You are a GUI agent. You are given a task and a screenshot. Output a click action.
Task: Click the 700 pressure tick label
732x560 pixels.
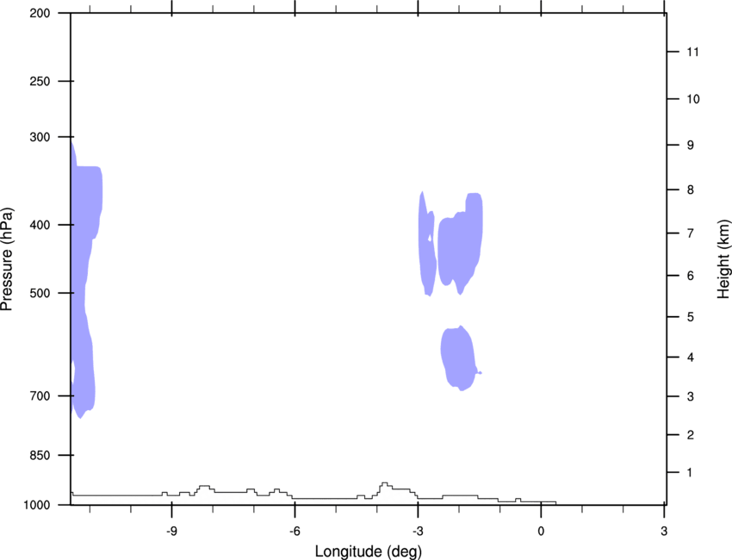point(40,395)
